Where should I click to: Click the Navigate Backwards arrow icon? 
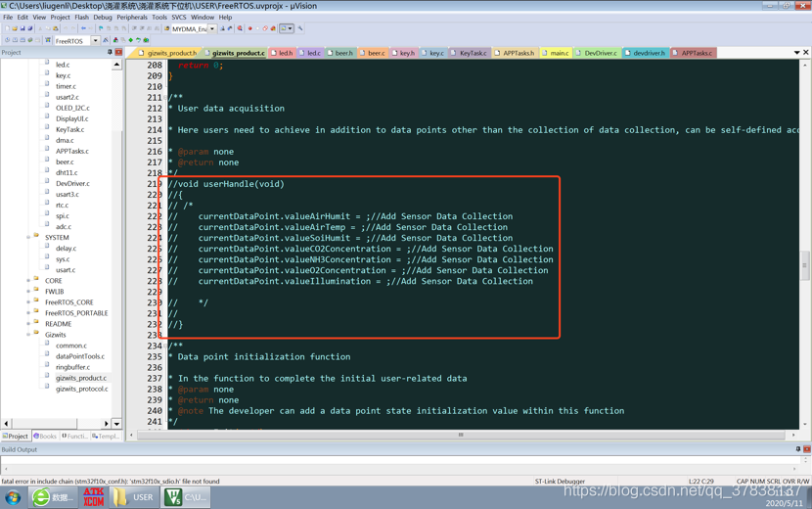coord(83,28)
